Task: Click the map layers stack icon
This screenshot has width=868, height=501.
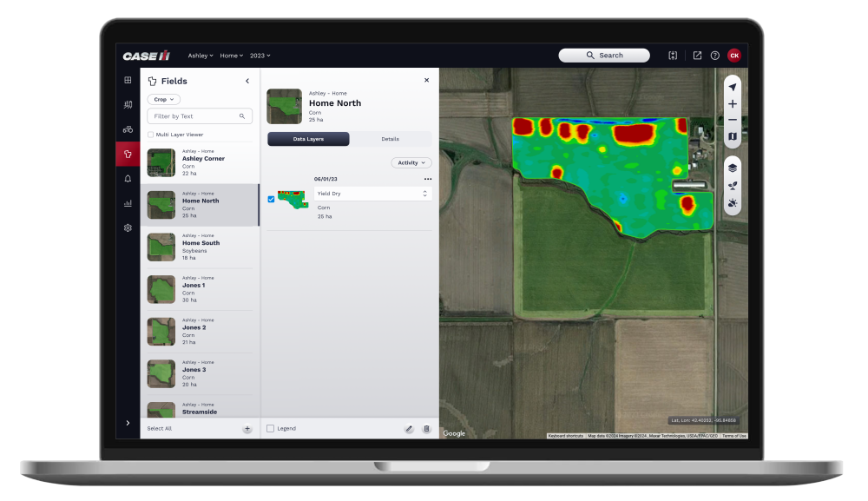Action: point(733,168)
